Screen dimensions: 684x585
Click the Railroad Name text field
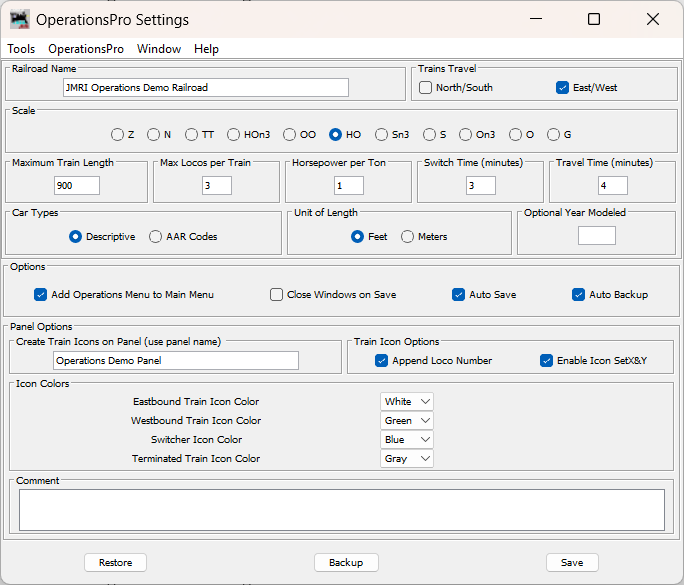coord(206,88)
